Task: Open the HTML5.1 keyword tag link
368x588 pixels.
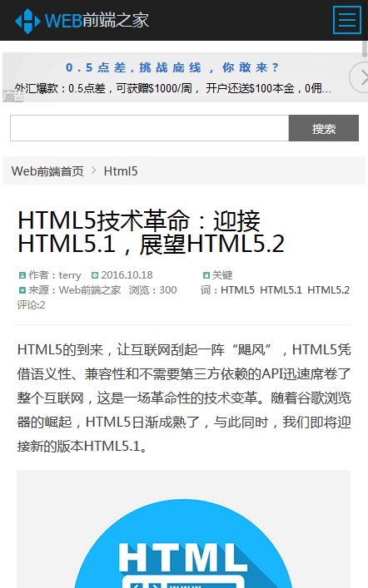Action: [x=281, y=290]
